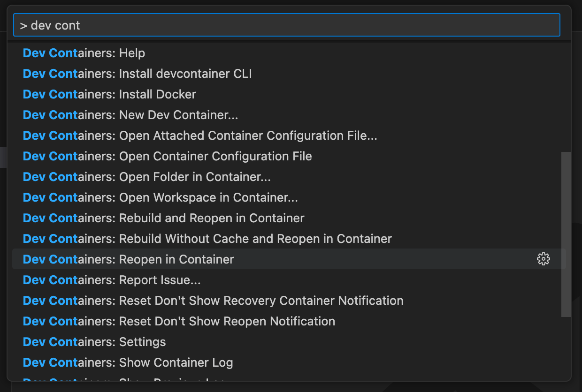This screenshot has height=392, width=582.
Task: Run Rebuild and Reopen in Container
Action: tap(164, 219)
